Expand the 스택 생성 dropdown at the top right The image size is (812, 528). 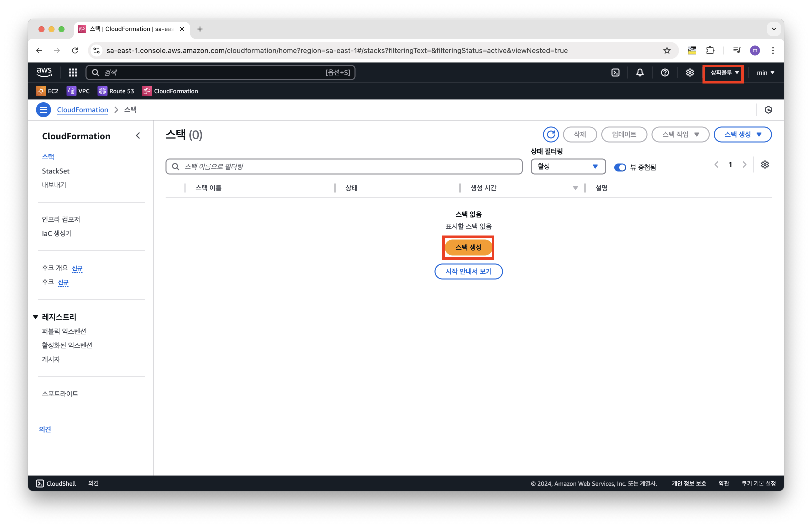click(x=743, y=134)
